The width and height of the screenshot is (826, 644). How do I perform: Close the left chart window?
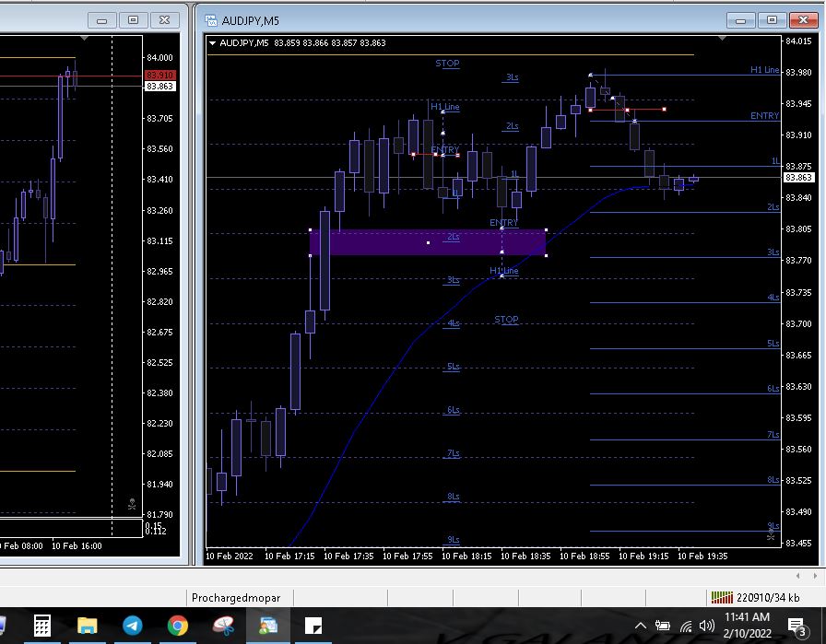coord(164,20)
